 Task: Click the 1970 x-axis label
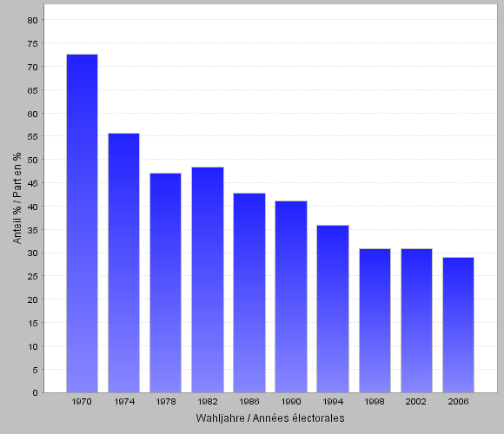point(82,402)
